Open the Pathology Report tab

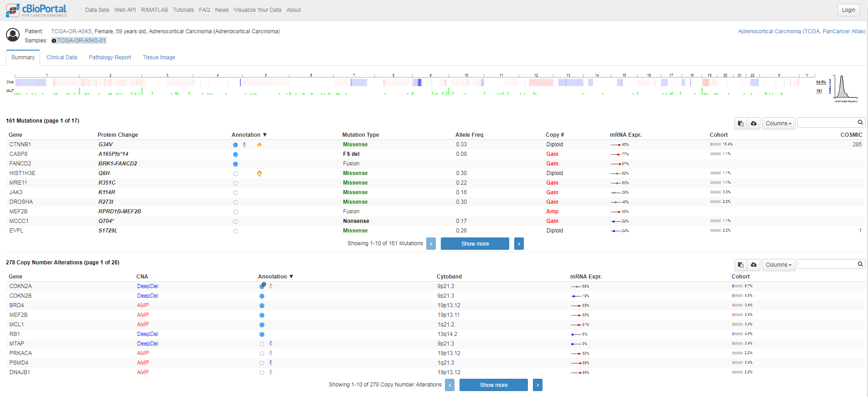pyautogui.click(x=110, y=57)
